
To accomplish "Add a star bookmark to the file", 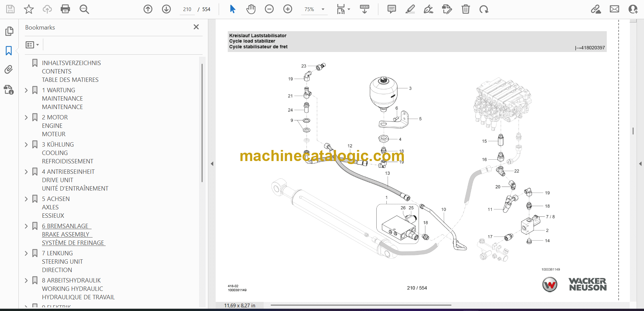I will tap(29, 9).
